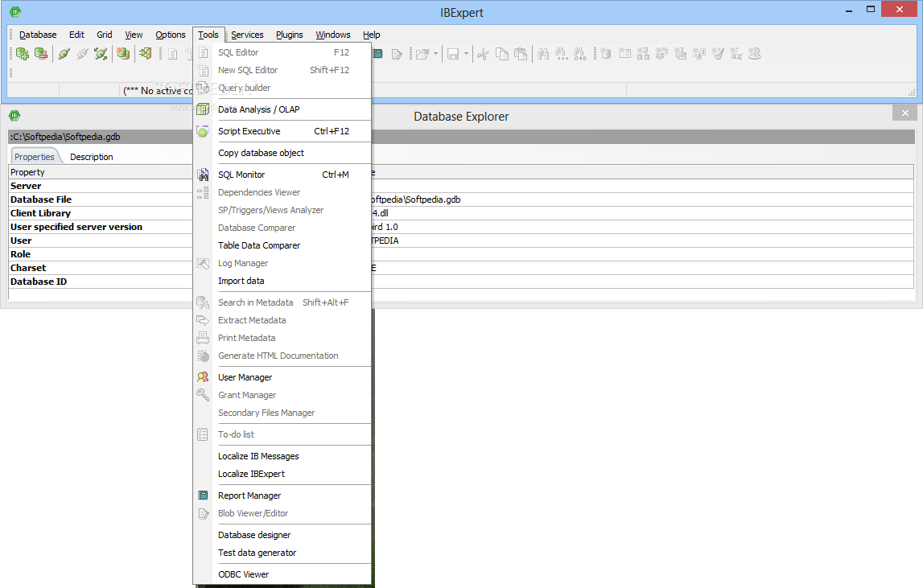Viewport: 923px width, 588px height.
Task: Switch to the Properties tab
Action: [x=35, y=157]
